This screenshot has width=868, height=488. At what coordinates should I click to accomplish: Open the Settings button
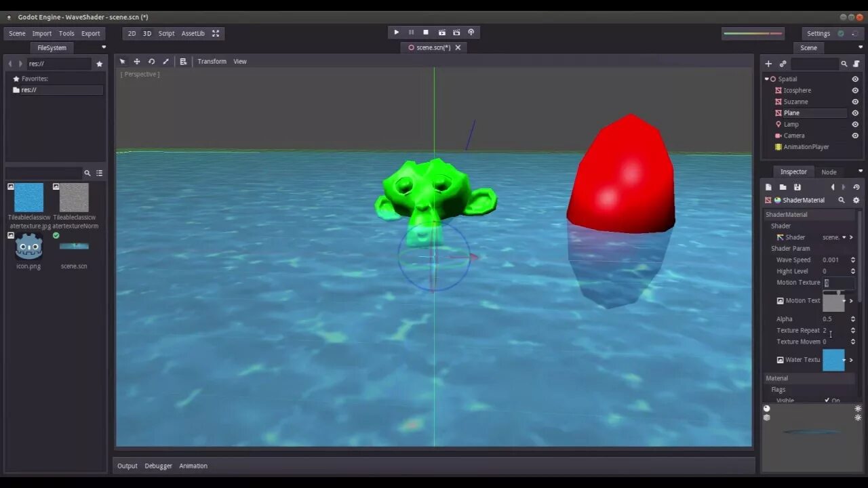tap(818, 33)
